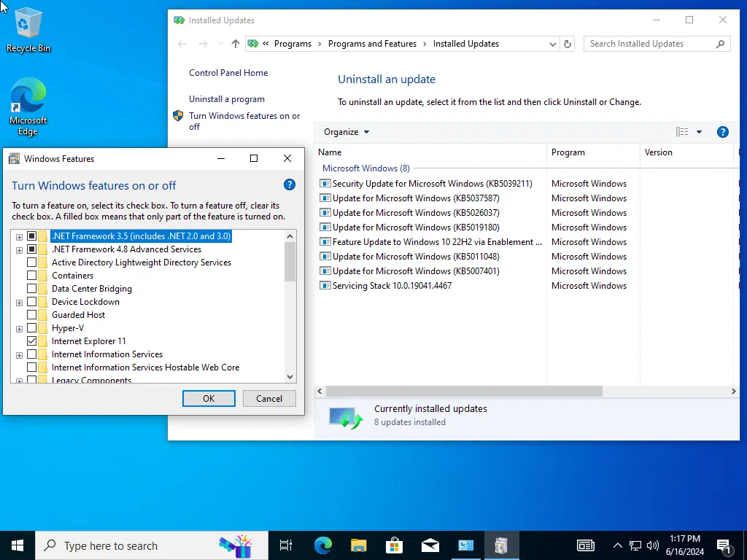
Task: Open the volume tray icon
Action: coord(653,545)
